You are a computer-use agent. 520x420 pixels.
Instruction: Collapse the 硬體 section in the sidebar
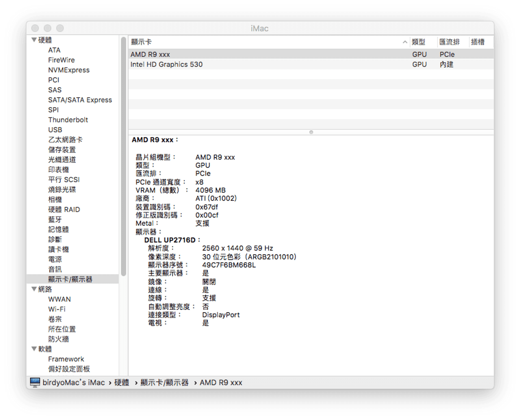pyautogui.click(x=34, y=40)
